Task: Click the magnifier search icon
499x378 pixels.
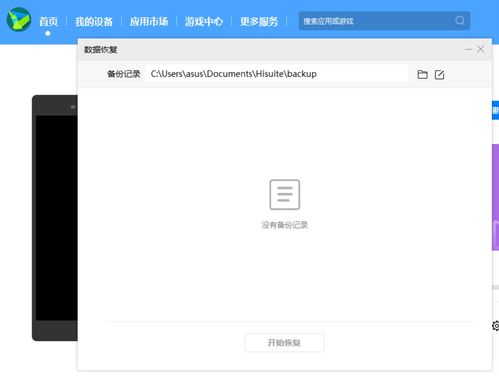Action: click(x=460, y=21)
